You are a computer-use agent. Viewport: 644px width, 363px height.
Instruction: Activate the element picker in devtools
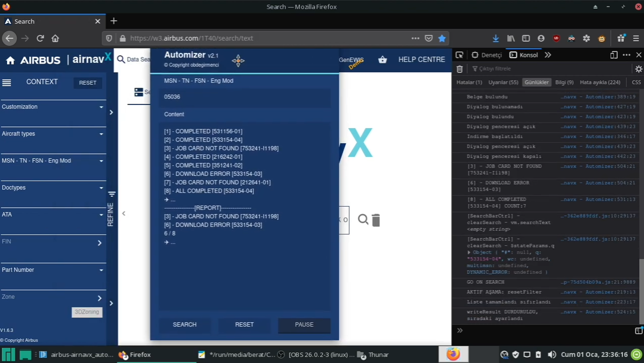459,55
